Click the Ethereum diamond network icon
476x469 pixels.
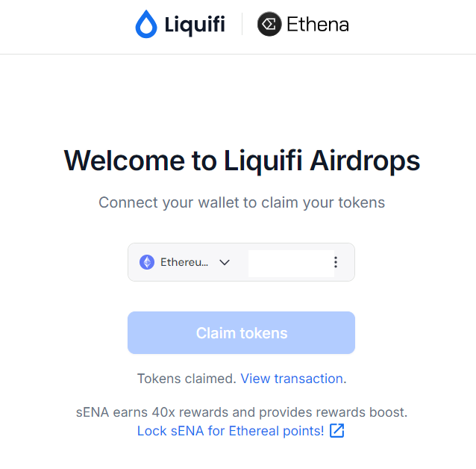click(147, 262)
